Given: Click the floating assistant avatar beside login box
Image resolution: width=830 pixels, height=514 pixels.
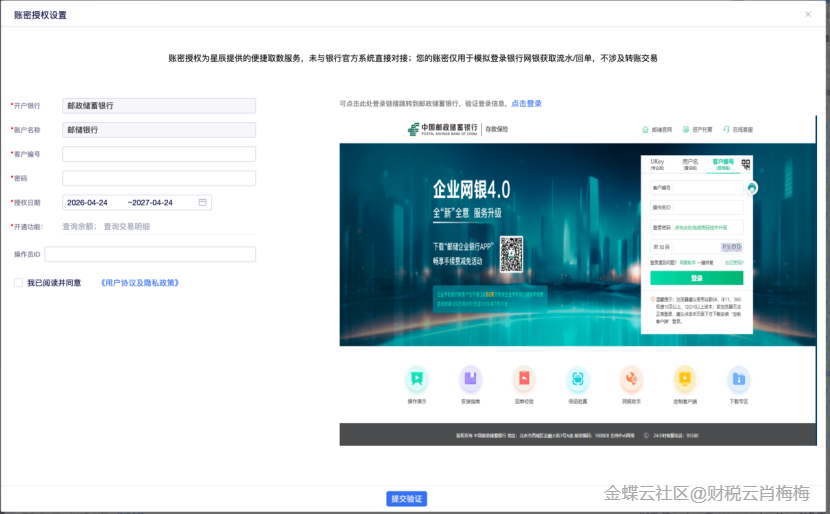Looking at the screenshot, I should click(x=752, y=187).
